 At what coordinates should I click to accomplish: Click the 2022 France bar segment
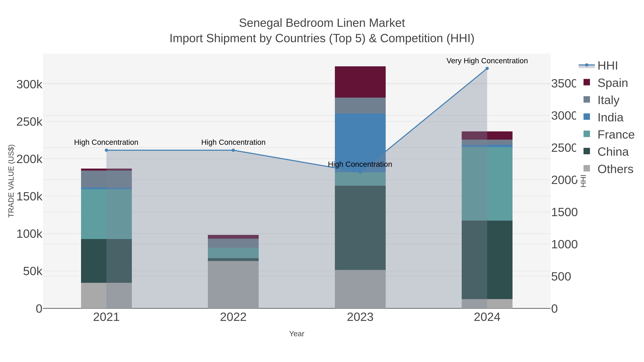tap(233, 253)
